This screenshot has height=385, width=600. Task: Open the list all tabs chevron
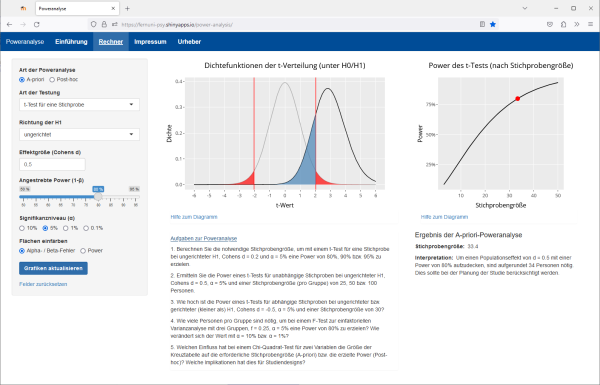pos(525,8)
